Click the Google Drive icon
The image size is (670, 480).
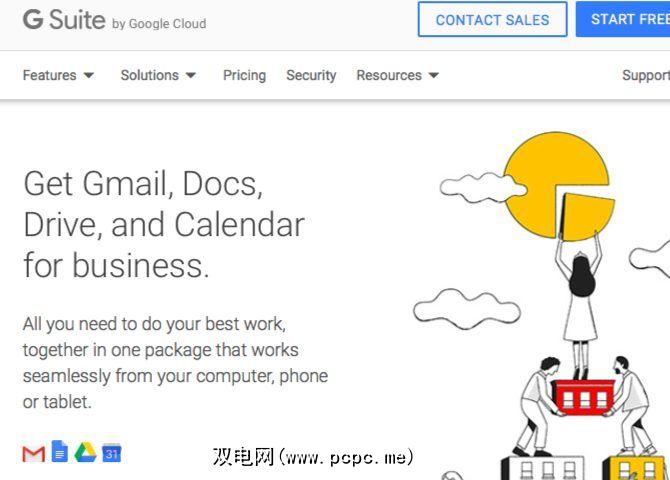pyautogui.click(x=85, y=453)
